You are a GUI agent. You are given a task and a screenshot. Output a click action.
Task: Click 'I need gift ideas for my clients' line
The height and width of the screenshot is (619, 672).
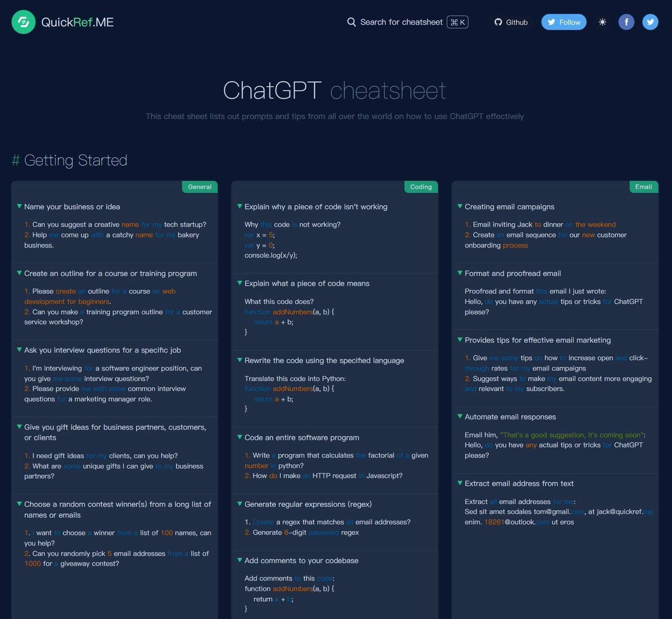101,456
